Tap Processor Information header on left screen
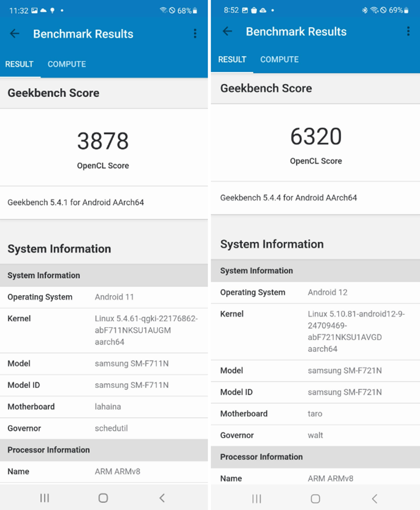 click(x=49, y=450)
